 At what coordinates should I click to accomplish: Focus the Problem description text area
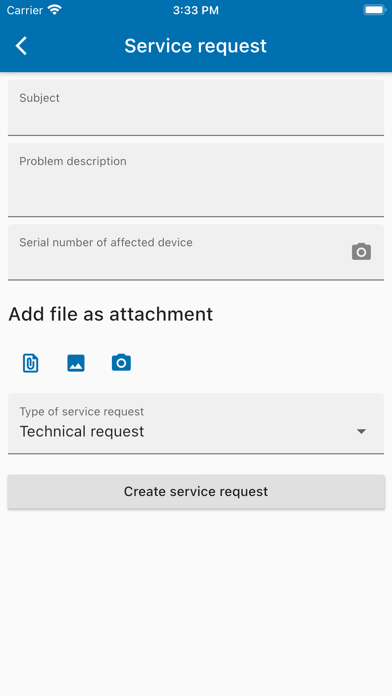coord(196,180)
